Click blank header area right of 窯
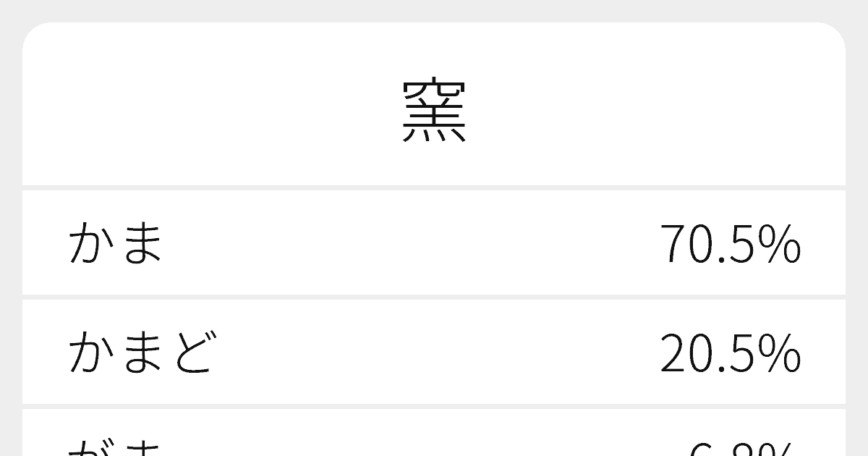Viewport: 868px width, 456px height. pos(651,111)
